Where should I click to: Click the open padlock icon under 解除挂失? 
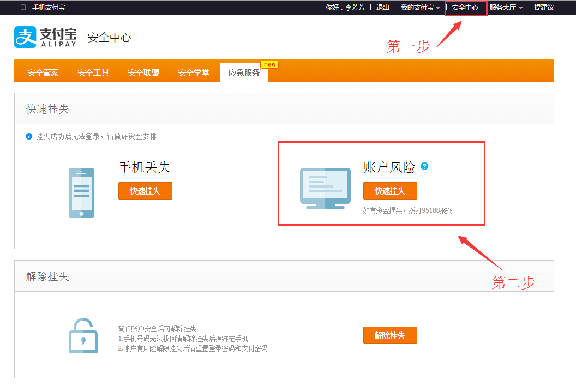click(83, 334)
